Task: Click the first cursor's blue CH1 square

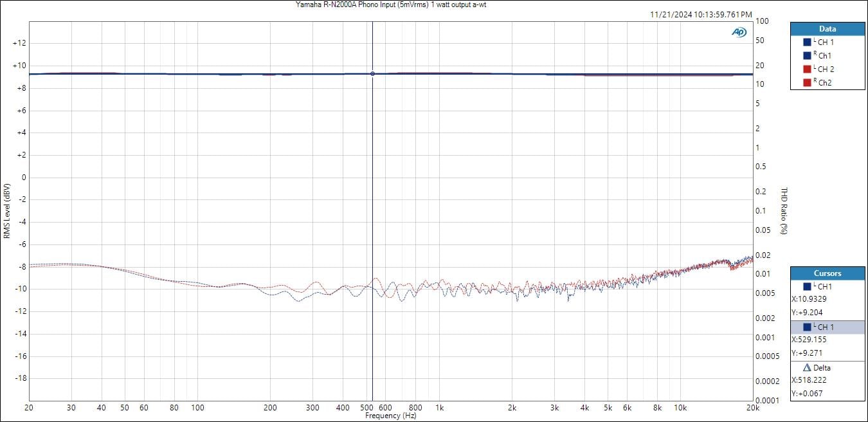Action: tap(807, 286)
